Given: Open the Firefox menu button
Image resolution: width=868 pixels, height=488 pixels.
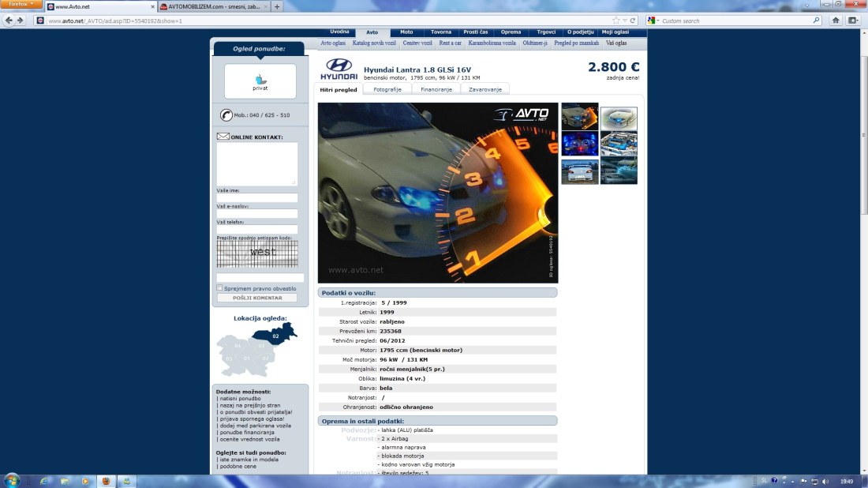Looking at the screenshot, I should click(21, 5).
